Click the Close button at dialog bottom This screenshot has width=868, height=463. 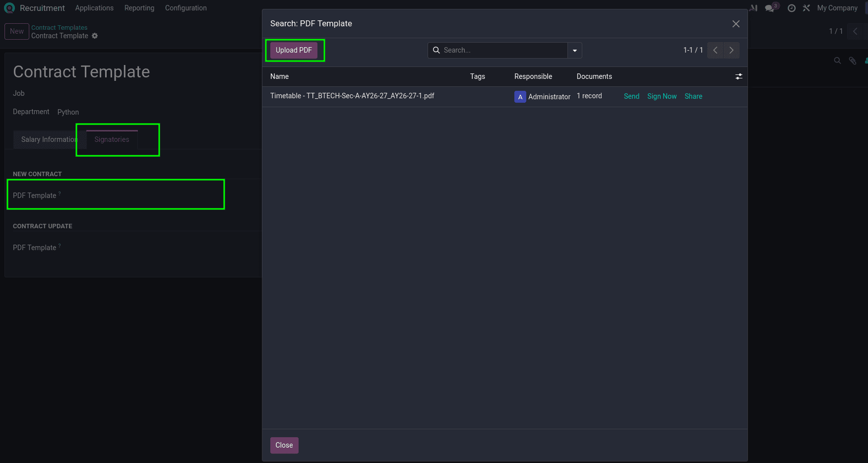284,445
